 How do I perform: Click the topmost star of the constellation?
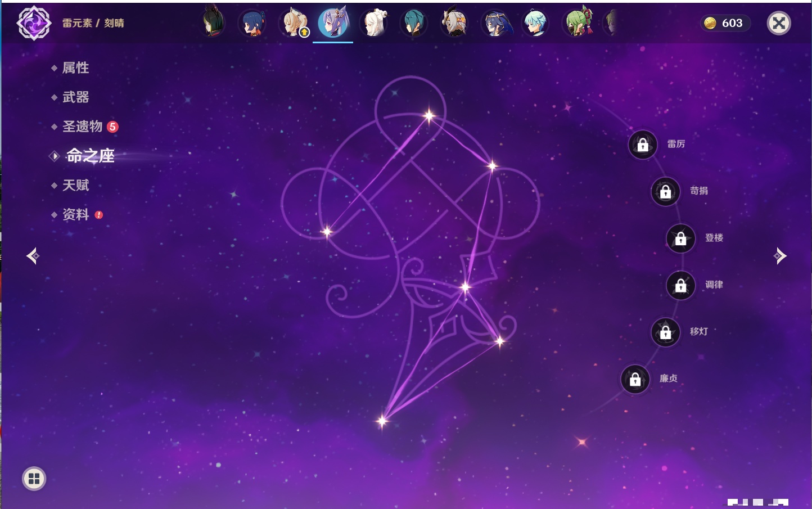429,116
